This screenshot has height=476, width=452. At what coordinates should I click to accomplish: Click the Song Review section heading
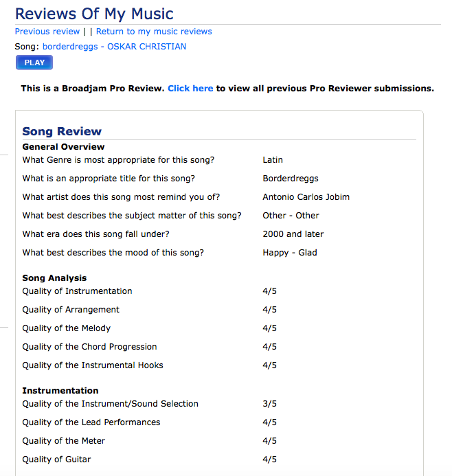click(x=62, y=131)
